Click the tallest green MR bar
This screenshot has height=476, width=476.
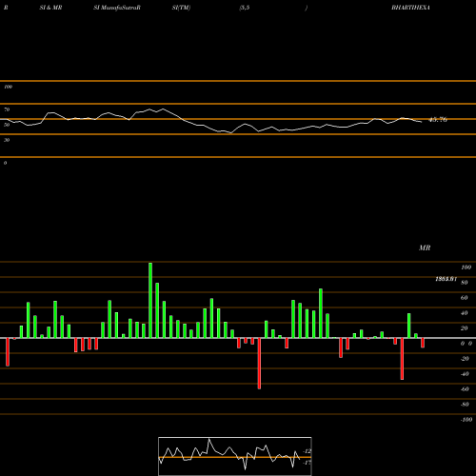point(150,300)
